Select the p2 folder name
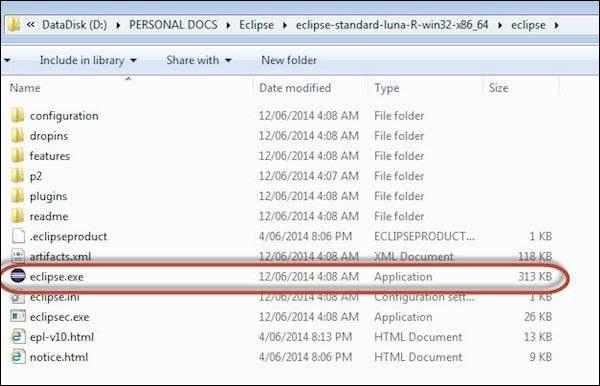This screenshot has height=386, width=600. (x=36, y=176)
